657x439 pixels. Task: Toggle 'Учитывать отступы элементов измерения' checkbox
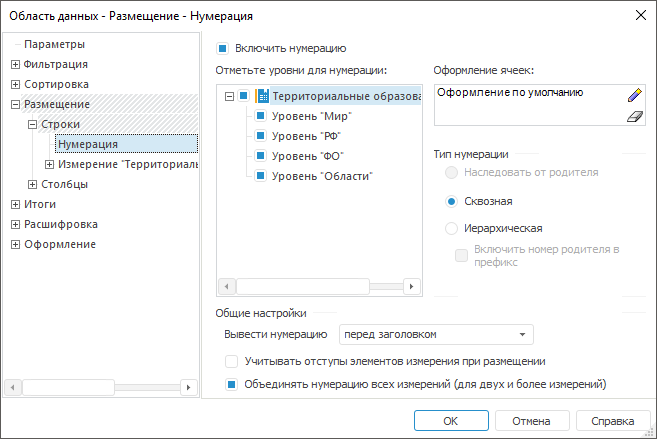click(x=231, y=361)
